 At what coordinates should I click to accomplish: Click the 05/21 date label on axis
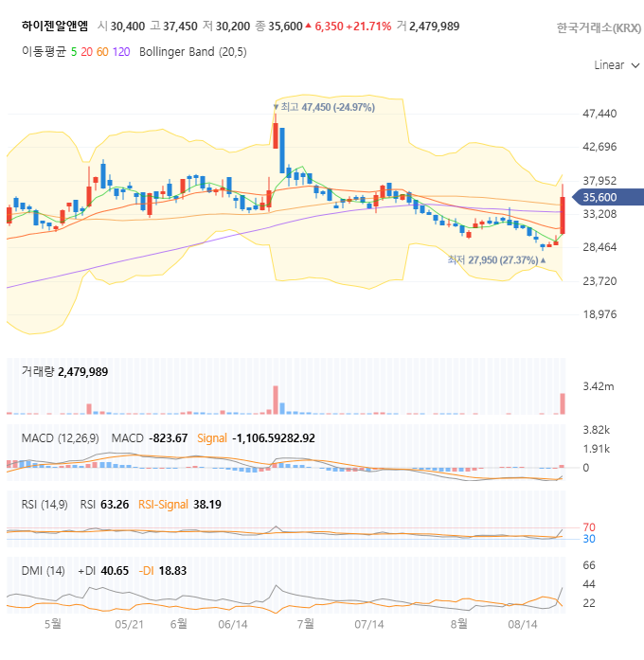click(x=129, y=625)
